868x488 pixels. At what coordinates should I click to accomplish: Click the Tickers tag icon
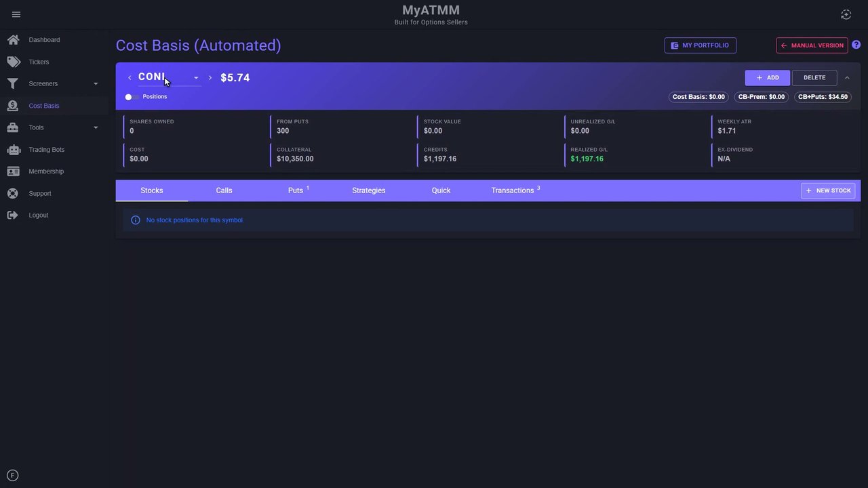pyautogui.click(x=14, y=62)
